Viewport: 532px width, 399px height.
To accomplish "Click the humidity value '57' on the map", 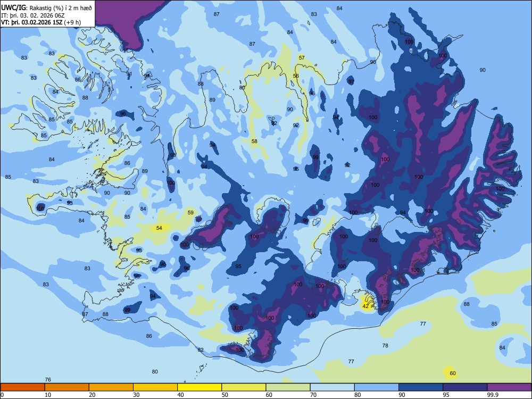I will pos(302,57).
